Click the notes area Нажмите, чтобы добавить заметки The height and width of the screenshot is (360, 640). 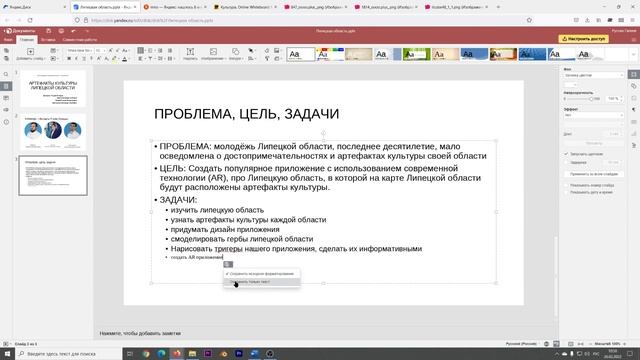point(140,333)
